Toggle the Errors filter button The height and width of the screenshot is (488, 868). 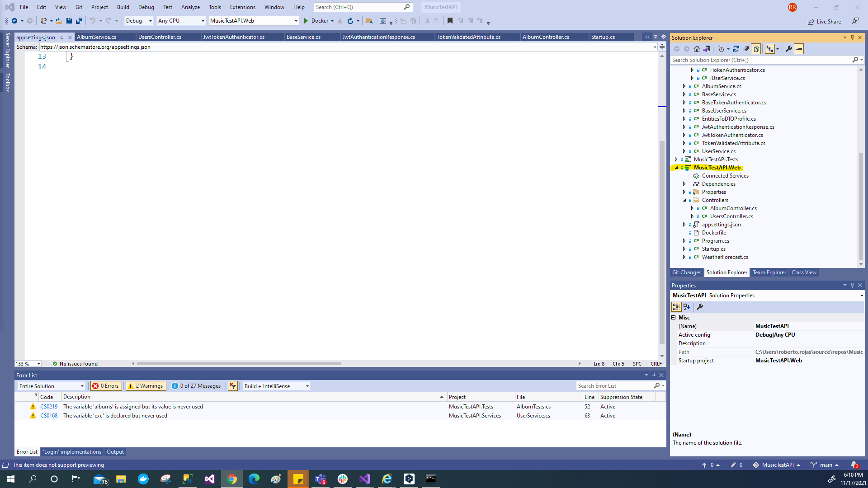[x=106, y=386]
